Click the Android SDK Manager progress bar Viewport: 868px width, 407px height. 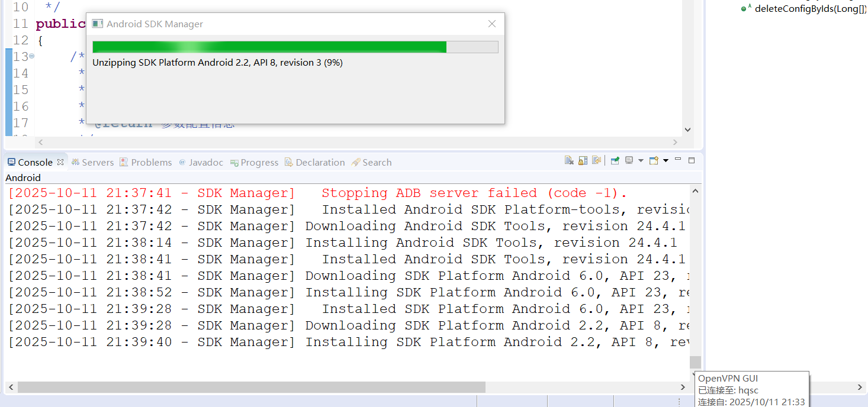click(x=295, y=47)
